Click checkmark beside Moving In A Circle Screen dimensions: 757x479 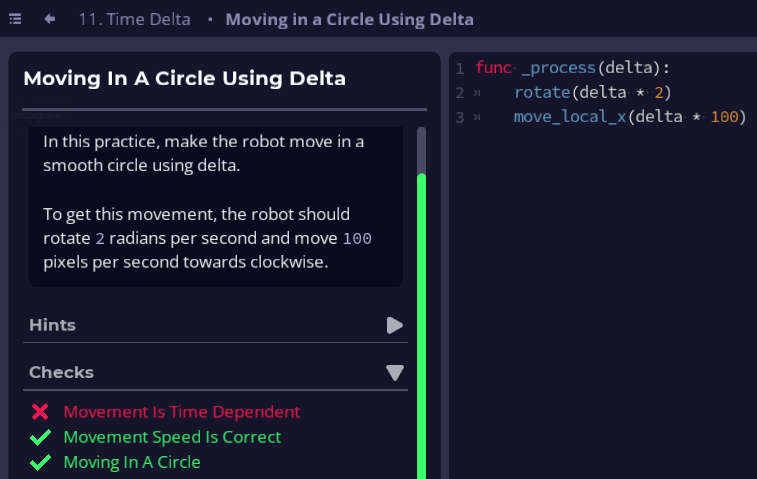tap(40, 462)
